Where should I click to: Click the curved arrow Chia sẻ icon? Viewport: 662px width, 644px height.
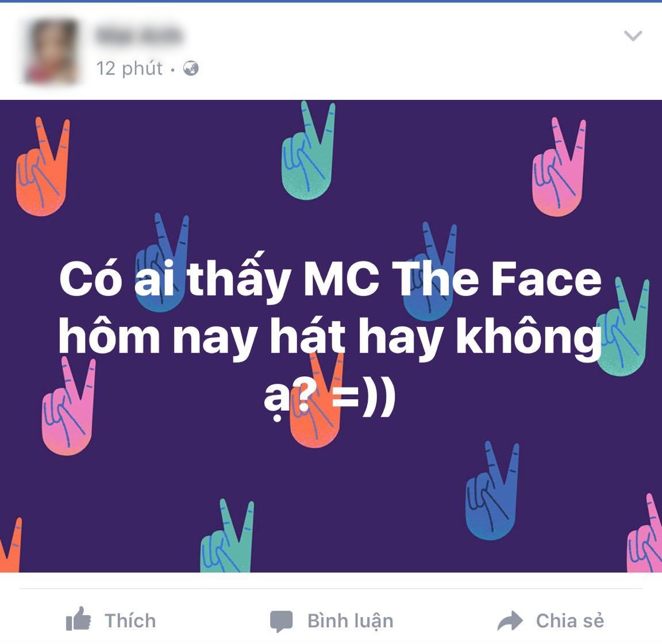pos(510,621)
